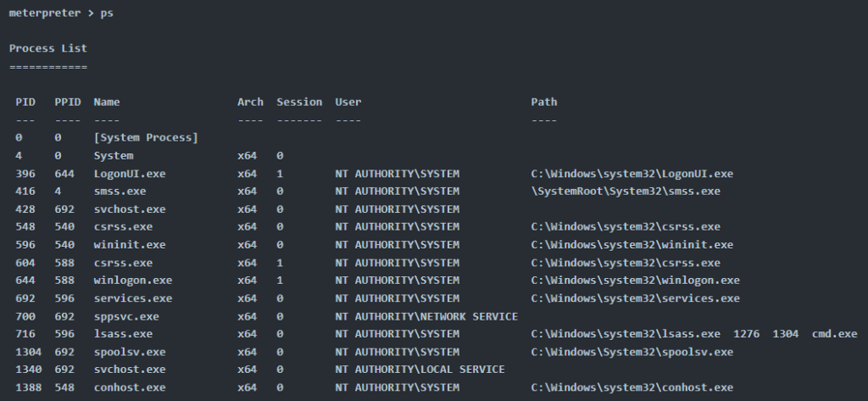Click the conhost.exe process name

click(x=130, y=387)
